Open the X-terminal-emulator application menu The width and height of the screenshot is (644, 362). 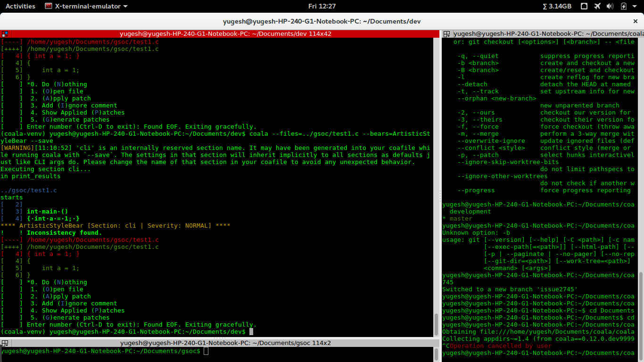[x=86, y=6]
